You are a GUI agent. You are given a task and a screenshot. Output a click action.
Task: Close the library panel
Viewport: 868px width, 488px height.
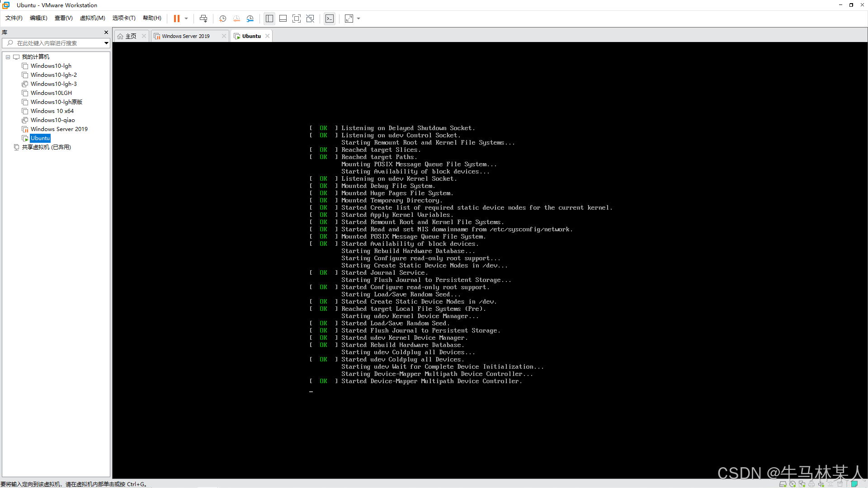pyautogui.click(x=106, y=32)
